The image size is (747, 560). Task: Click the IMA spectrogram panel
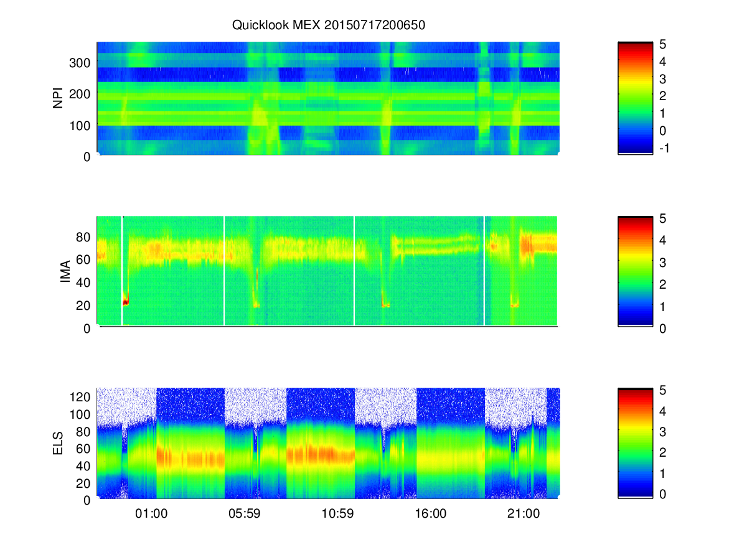pos(327,271)
